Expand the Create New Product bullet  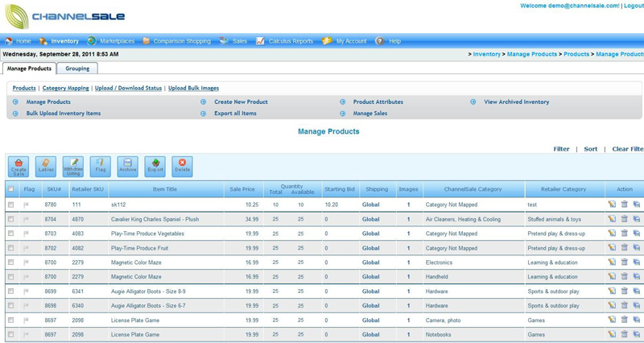click(x=204, y=102)
